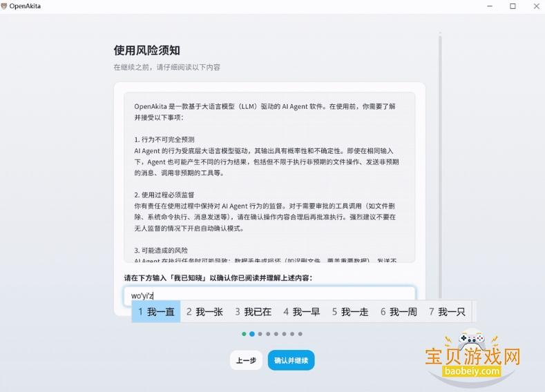Select IME candidate 7 我一只
The height and width of the screenshot is (392, 545).
coord(447,312)
